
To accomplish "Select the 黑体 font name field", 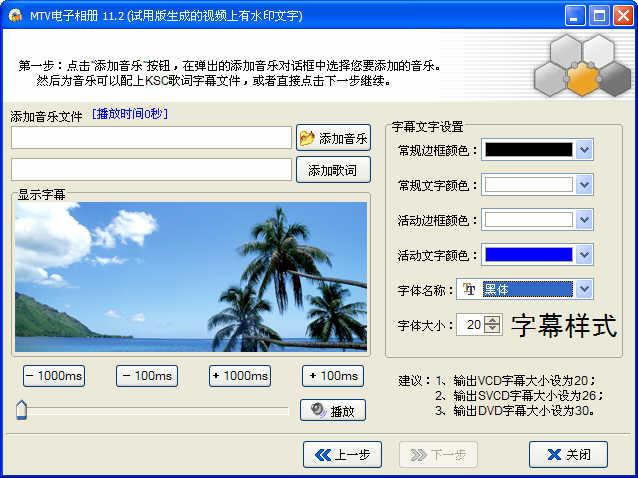I will click(528, 289).
